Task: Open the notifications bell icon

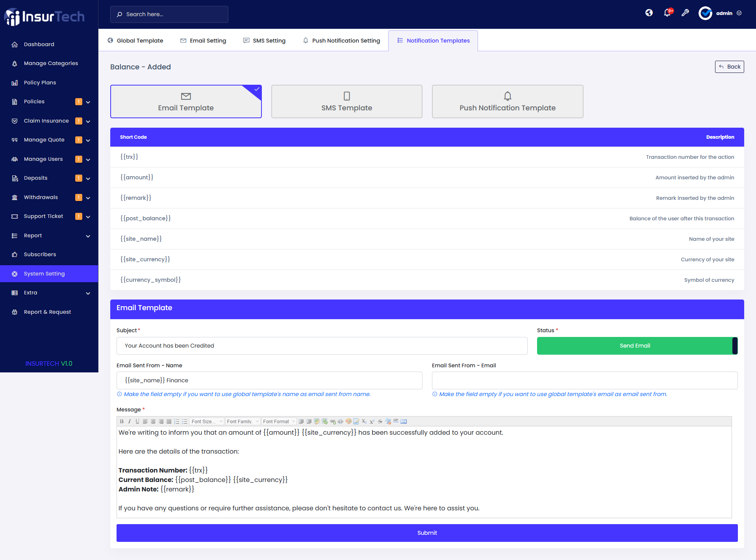Action: point(667,13)
